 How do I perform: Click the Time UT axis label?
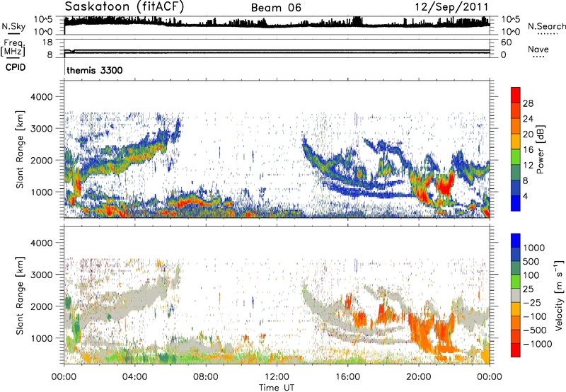click(277, 388)
